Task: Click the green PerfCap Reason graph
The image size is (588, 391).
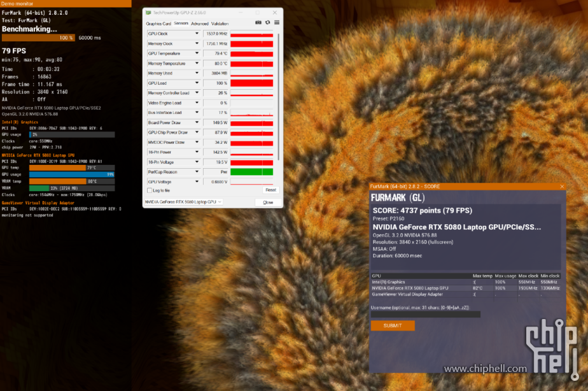Action: point(251,172)
